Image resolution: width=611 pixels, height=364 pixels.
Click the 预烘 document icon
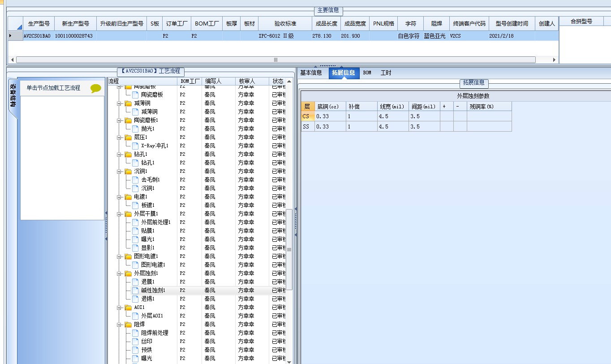[136, 350]
